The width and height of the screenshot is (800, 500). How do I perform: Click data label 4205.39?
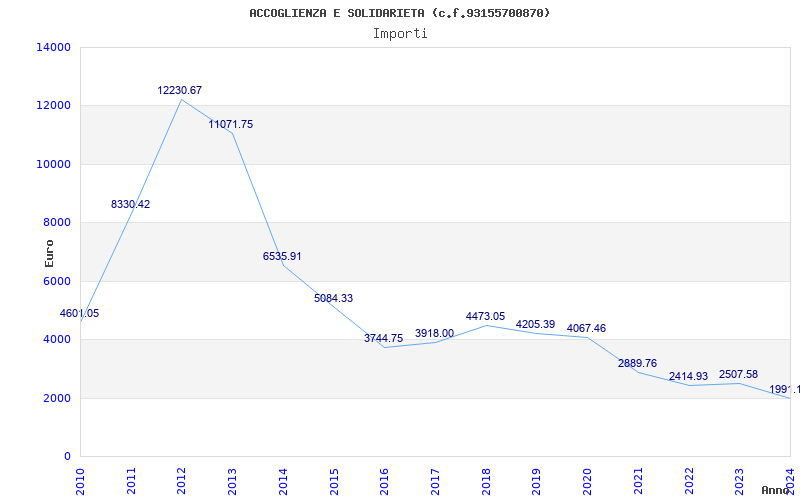pyautogui.click(x=536, y=324)
